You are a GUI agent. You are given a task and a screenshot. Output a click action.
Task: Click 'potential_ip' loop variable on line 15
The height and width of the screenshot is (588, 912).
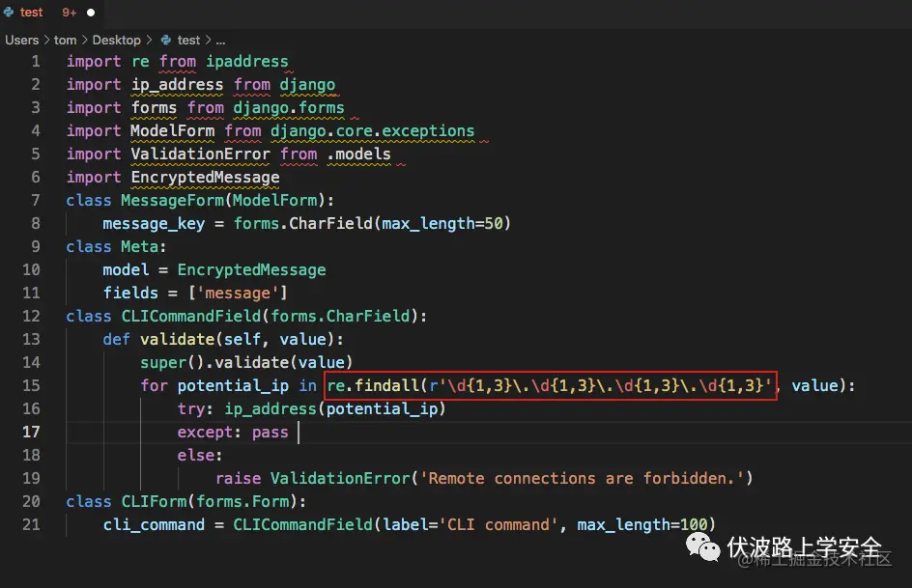click(x=233, y=386)
